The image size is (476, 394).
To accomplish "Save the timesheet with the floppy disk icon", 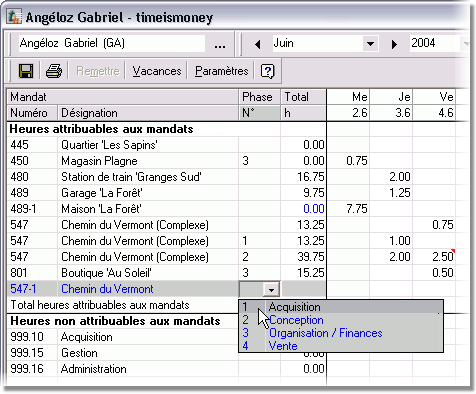I will 26,71.
